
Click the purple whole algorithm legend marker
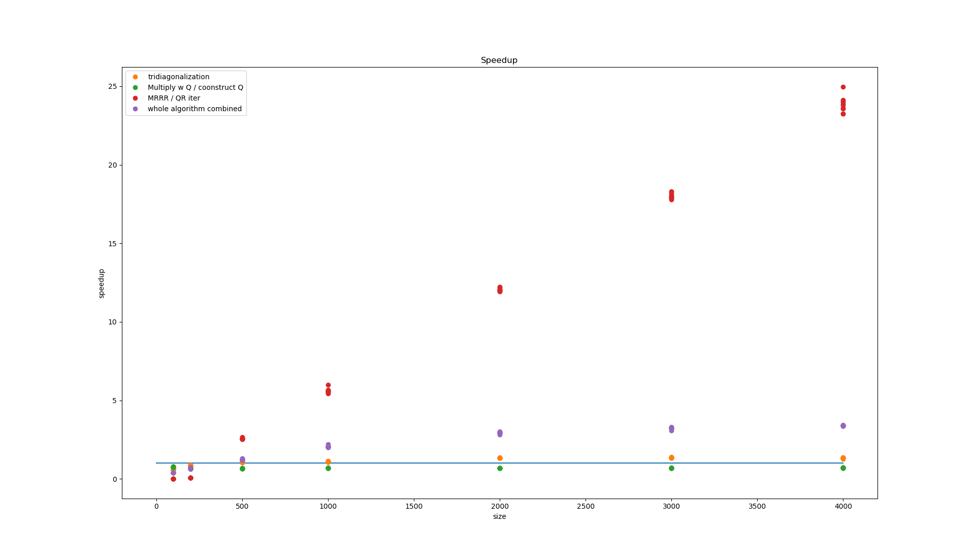point(135,109)
